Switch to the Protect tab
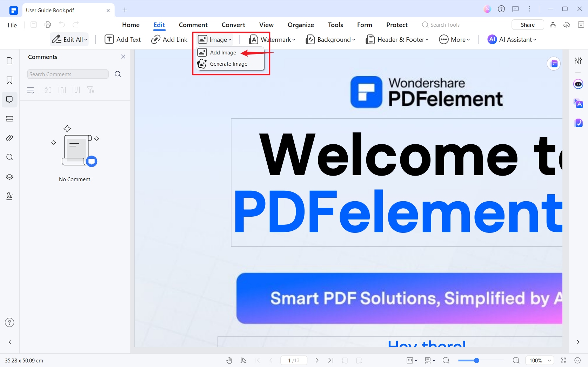This screenshot has height=367, width=588. (x=397, y=25)
